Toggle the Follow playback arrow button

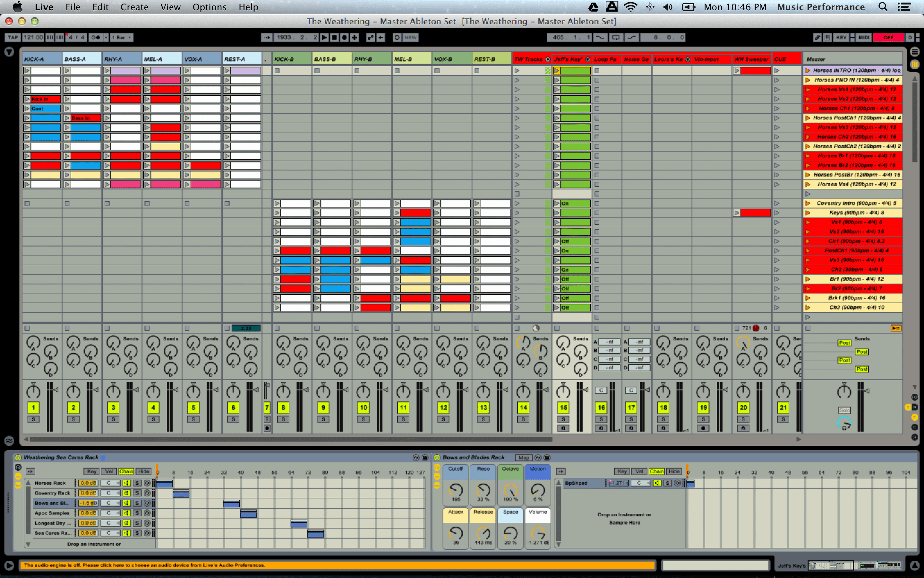coord(267,38)
